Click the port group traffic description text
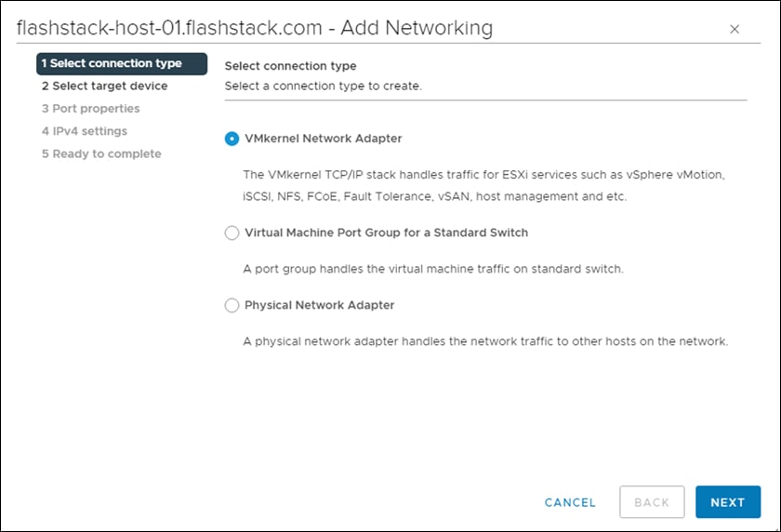Viewport: 781px width, 532px height. [x=432, y=269]
